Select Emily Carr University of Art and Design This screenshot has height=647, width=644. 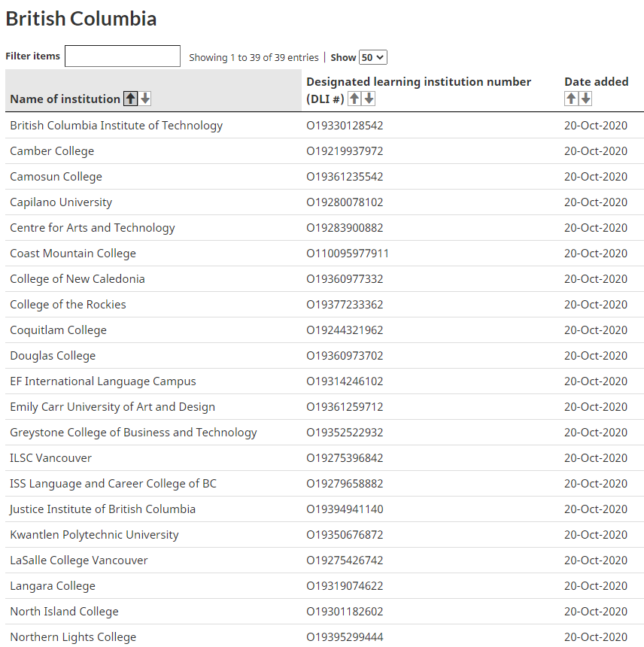pos(113,407)
